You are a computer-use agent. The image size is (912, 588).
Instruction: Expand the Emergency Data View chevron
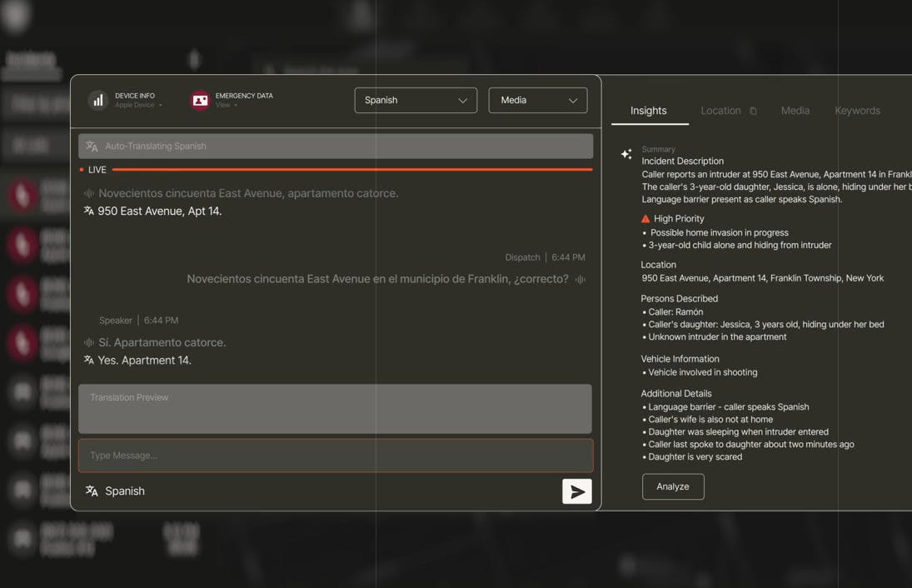(x=236, y=106)
